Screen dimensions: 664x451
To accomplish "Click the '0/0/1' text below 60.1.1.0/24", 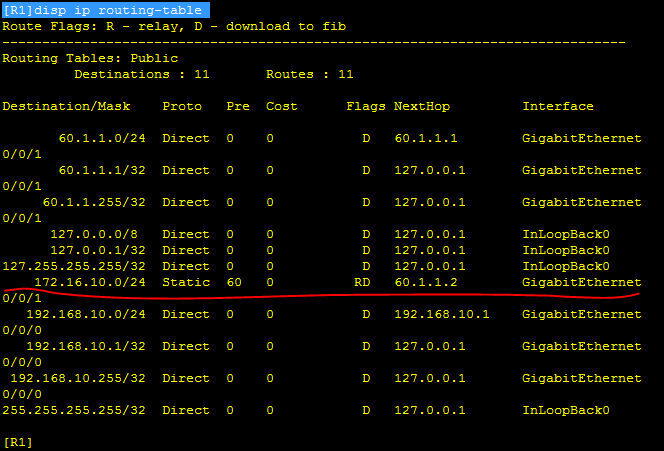I will (x=22, y=154).
